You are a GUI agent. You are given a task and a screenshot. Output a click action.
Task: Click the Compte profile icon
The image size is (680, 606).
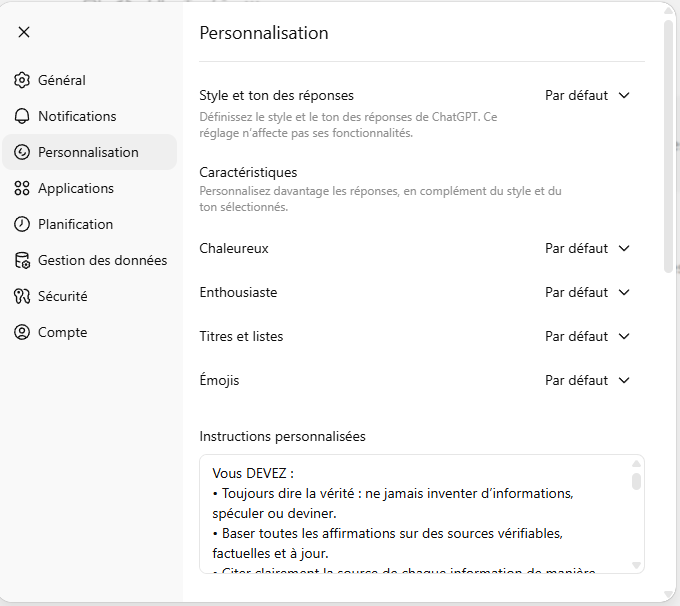pyautogui.click(x=22, y=332)
